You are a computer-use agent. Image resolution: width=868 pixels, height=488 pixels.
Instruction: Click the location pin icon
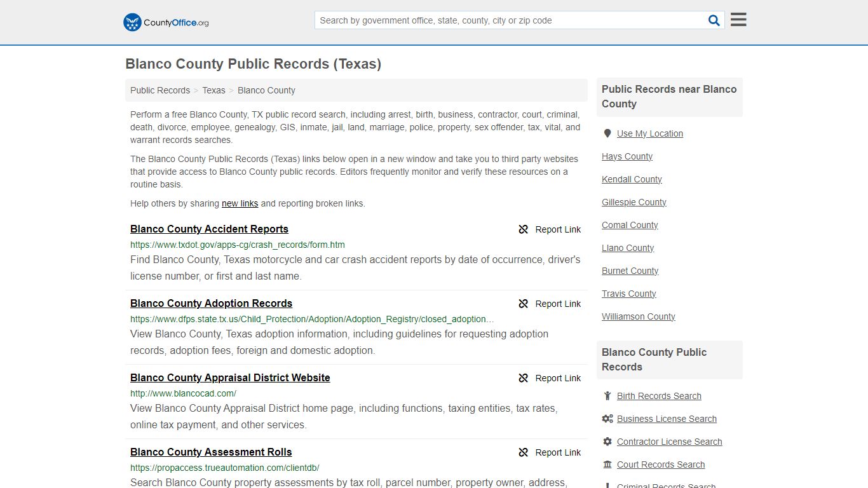click(x=607, y=133)
